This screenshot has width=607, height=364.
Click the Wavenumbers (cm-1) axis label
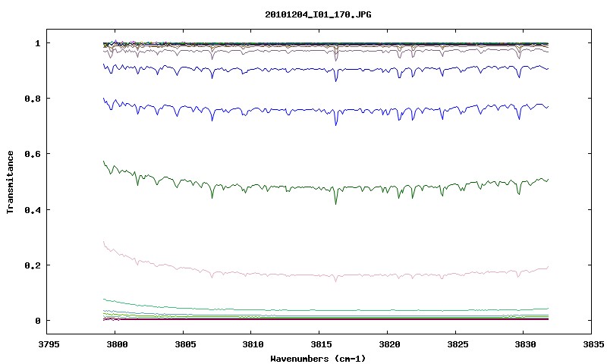[318, 359]
